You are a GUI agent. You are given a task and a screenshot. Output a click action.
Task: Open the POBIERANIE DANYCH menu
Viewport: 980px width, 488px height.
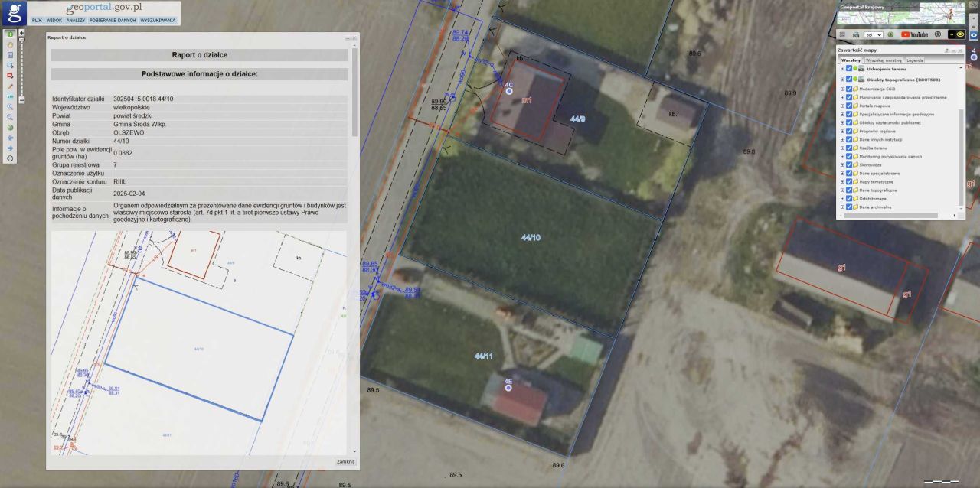112,21
